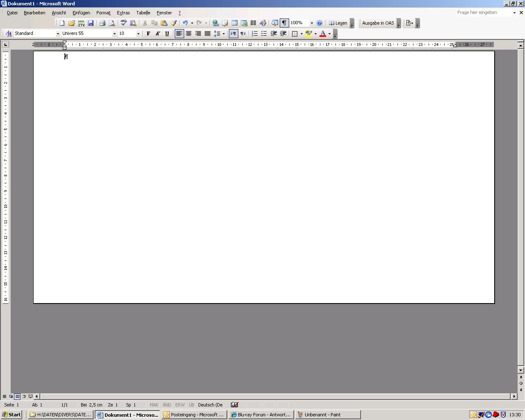This screenshot has height=420, width=525.
Task: Start a bulleted list
Action: coord(264,34)
